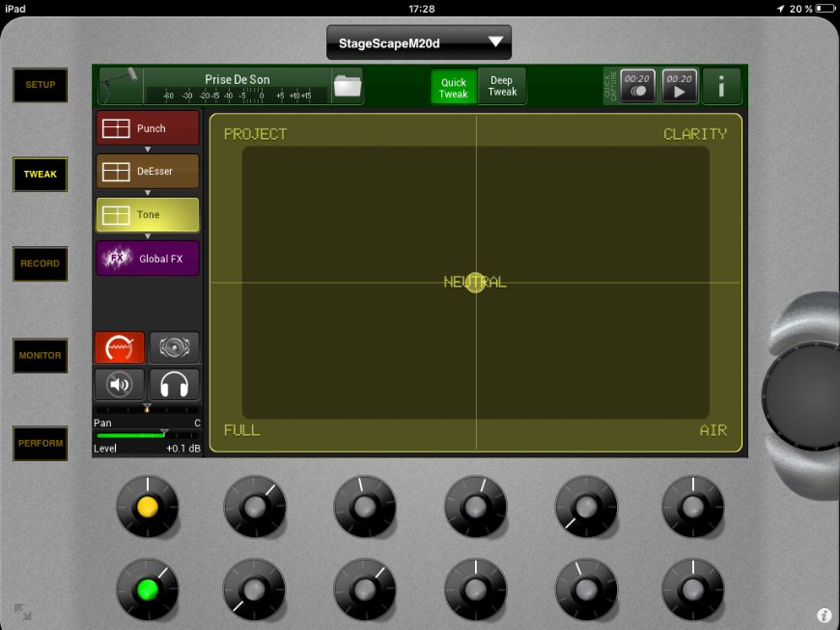Select the Punch processing block
The image size is (840, 630).
(148, 128)
